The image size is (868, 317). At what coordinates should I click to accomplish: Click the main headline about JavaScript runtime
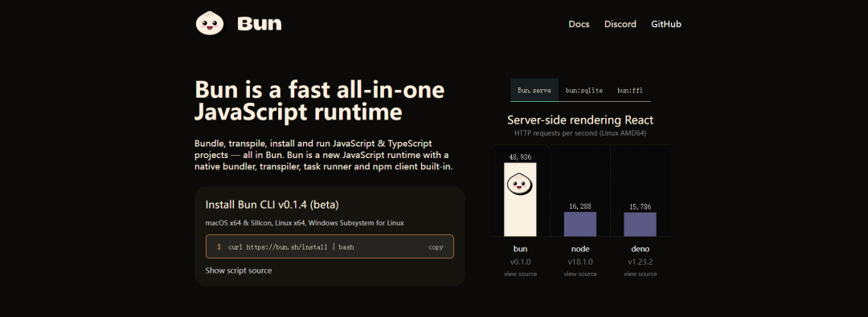[x=319, y=100]
